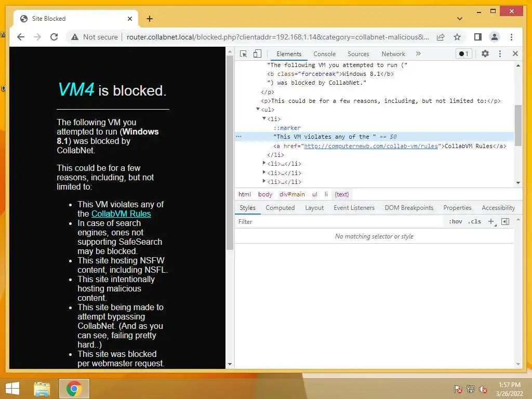
Task: Select the Computed tab
Action: click(280, 208)
